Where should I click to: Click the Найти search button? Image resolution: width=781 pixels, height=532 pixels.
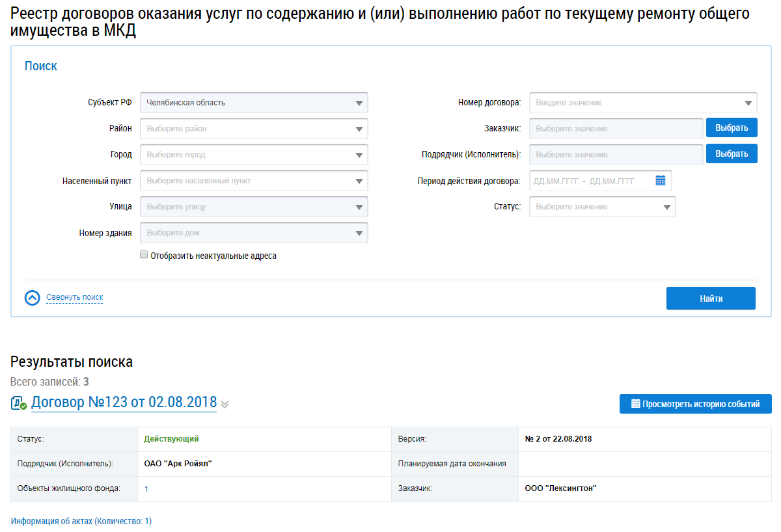(x=711, y=299)
